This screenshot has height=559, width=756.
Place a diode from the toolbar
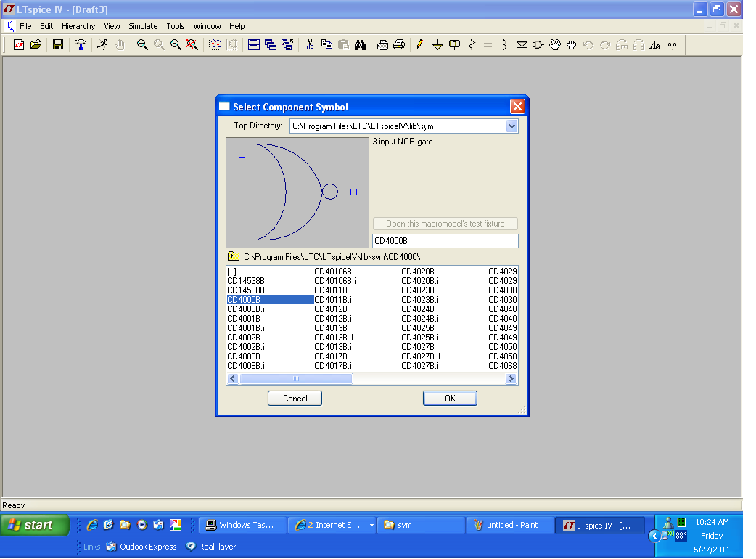point(522,45)
